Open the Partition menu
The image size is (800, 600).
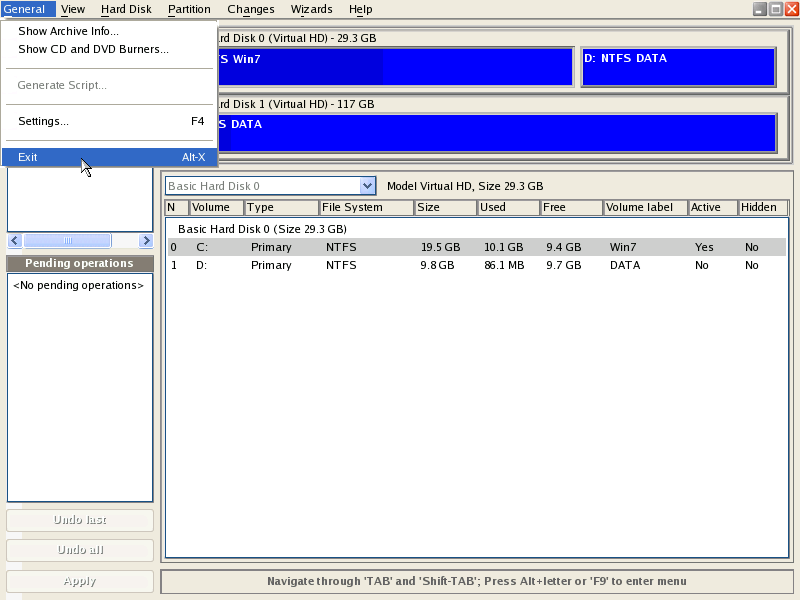(x=189, y=9)
